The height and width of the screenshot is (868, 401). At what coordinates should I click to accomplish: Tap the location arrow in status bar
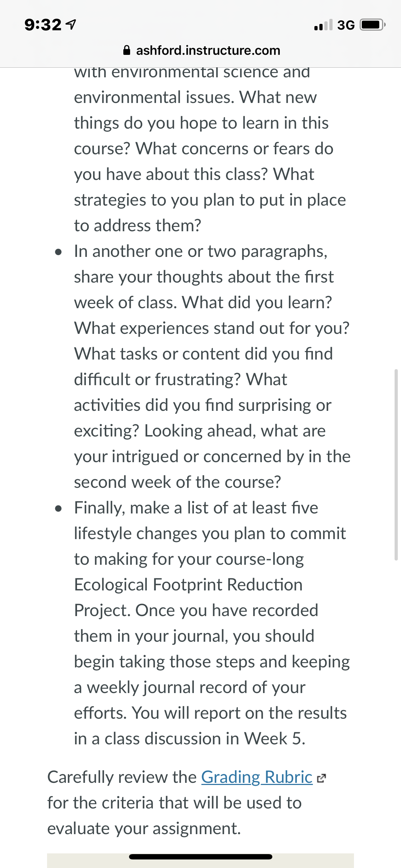pyautogui.click(x=71, y=25)
